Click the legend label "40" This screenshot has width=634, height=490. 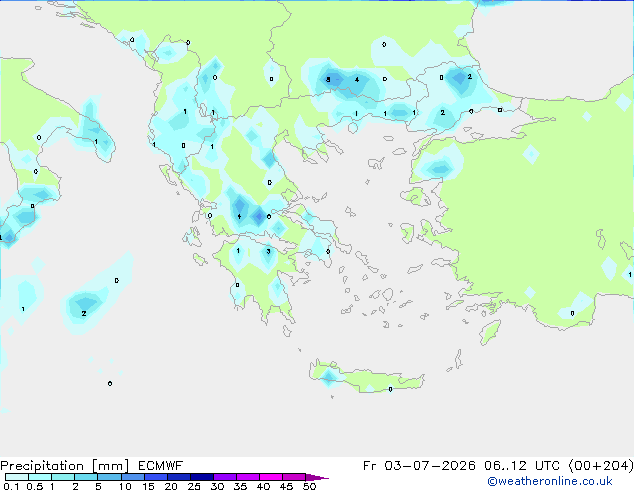(263, 486)
